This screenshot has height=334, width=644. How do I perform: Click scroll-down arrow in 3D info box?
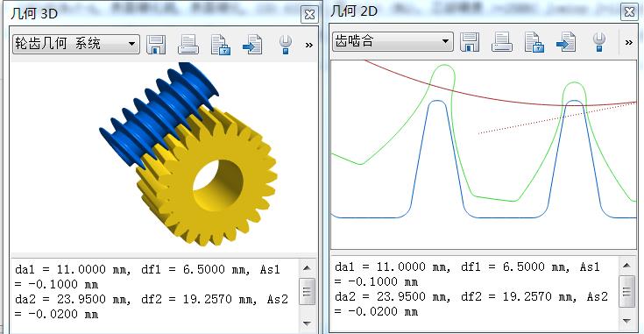click(307, 323)
